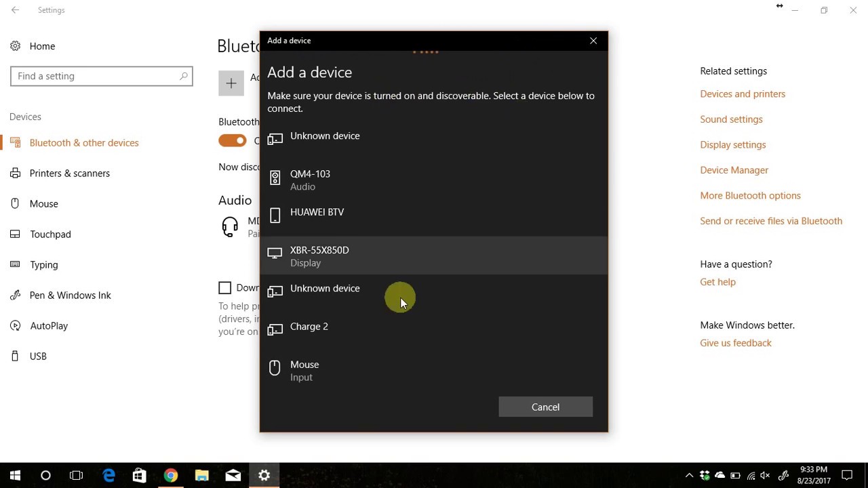Open the Mail app from taskbar

click(x=233, y=476)
